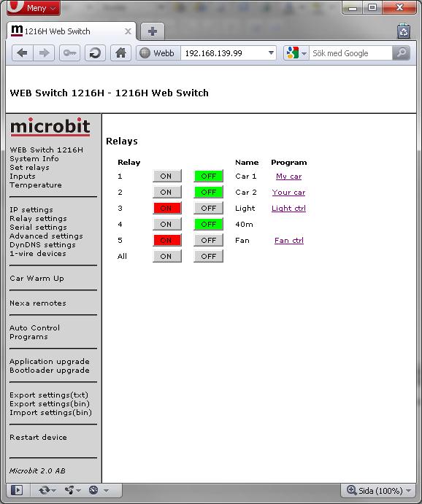Open the closed tabs trash icon
This screenshot has width=422, height=504.
(403, 31)
